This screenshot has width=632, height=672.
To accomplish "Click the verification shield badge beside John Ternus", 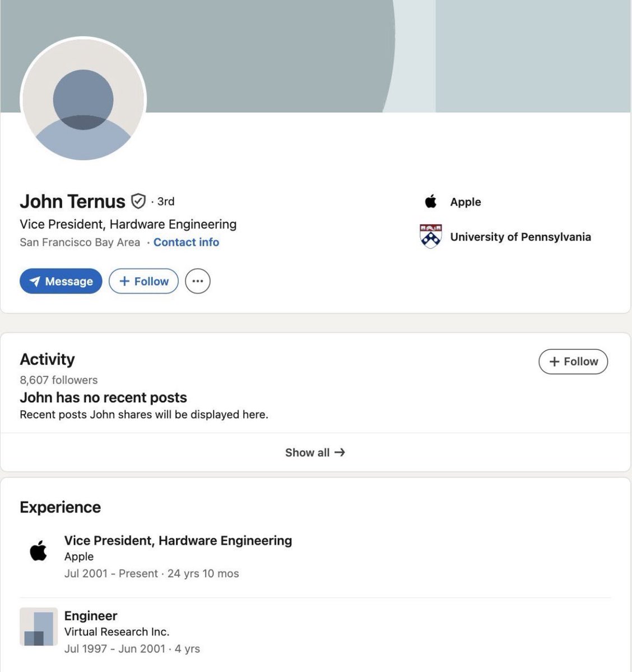I will pos(138,201).
